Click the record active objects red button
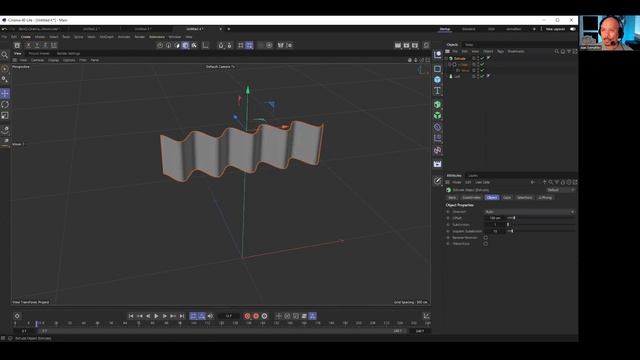Viewport: 640px width, 360px height. coord(247,316)
